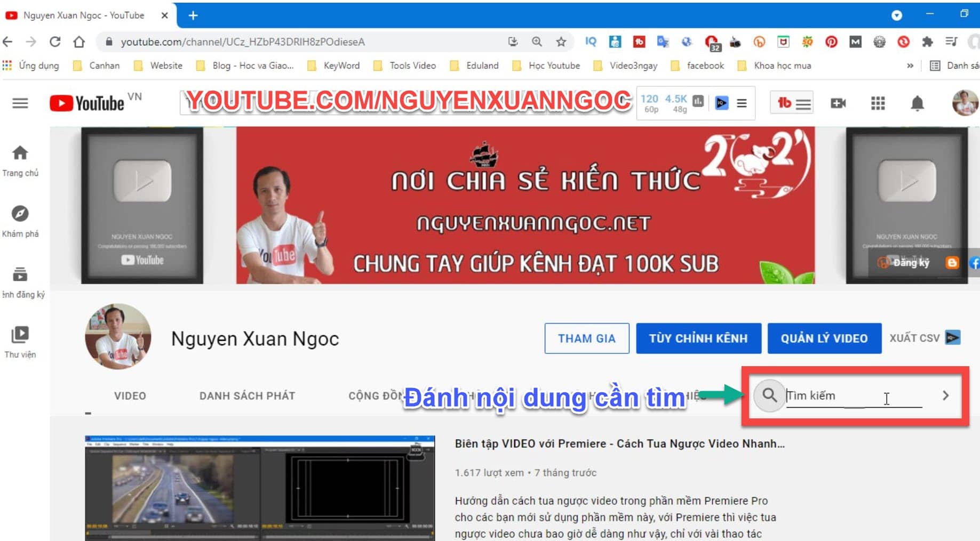Image resolution: width=980 pixels, height=541 pixels.
Task: Open the Video3ngay bookmark folder
Action: coord(625,66)
